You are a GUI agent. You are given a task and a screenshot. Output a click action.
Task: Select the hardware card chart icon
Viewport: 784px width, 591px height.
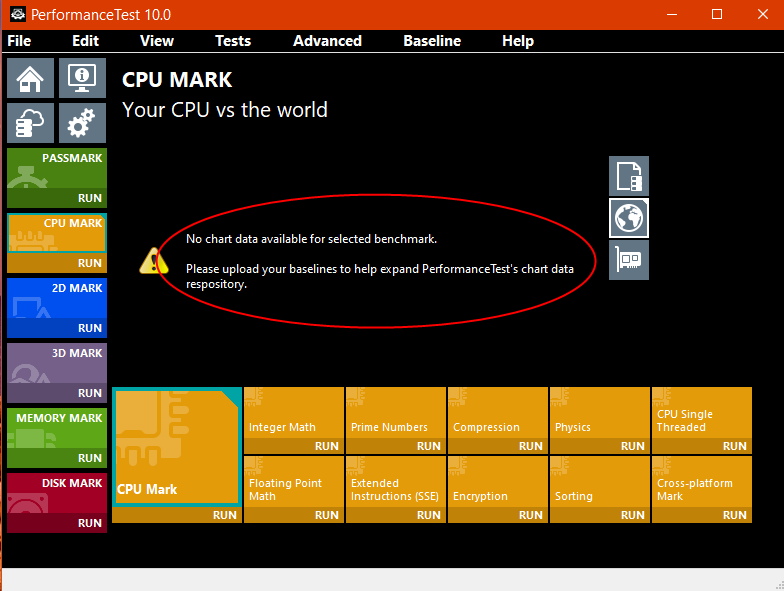(629, 260)
